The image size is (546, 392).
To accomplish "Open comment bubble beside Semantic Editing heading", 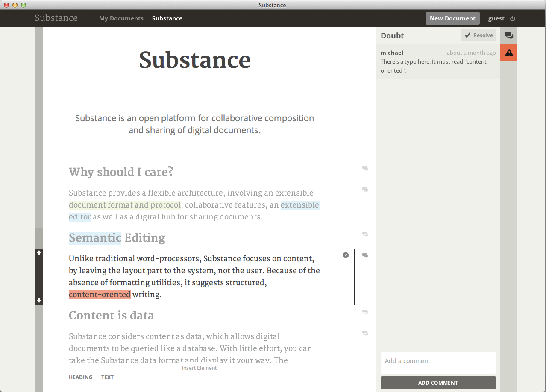I will click(x=365, y=234).
